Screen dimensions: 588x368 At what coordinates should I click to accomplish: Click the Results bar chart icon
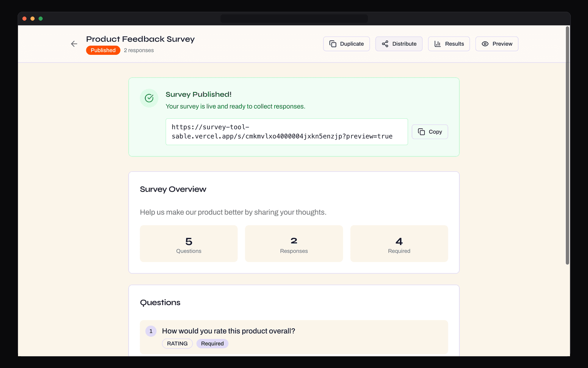point(437,43)
